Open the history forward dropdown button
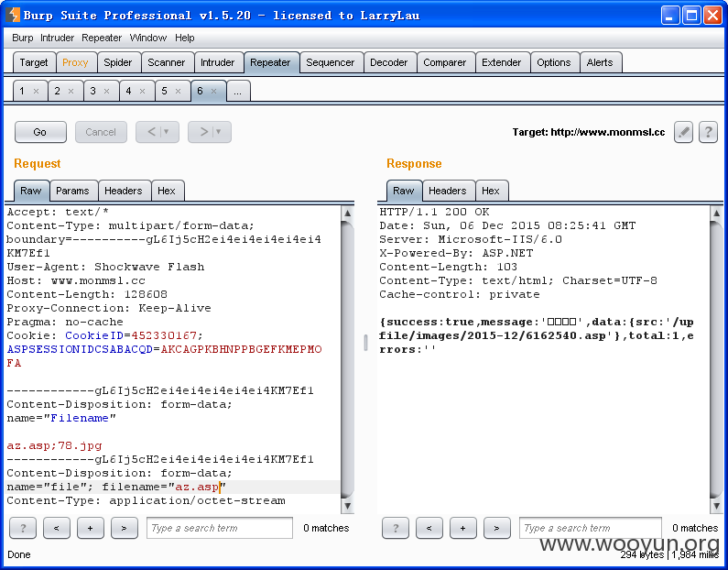 pos(210,132)
